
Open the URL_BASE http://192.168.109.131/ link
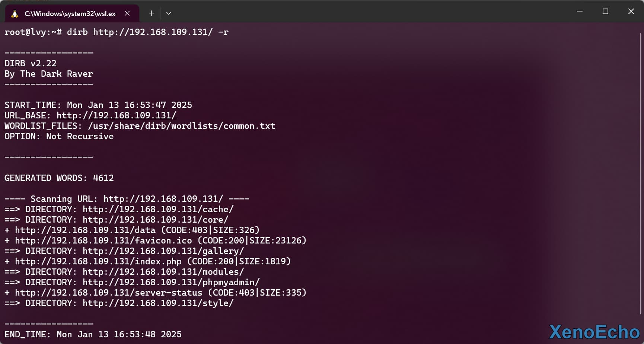tap(117, 115)
